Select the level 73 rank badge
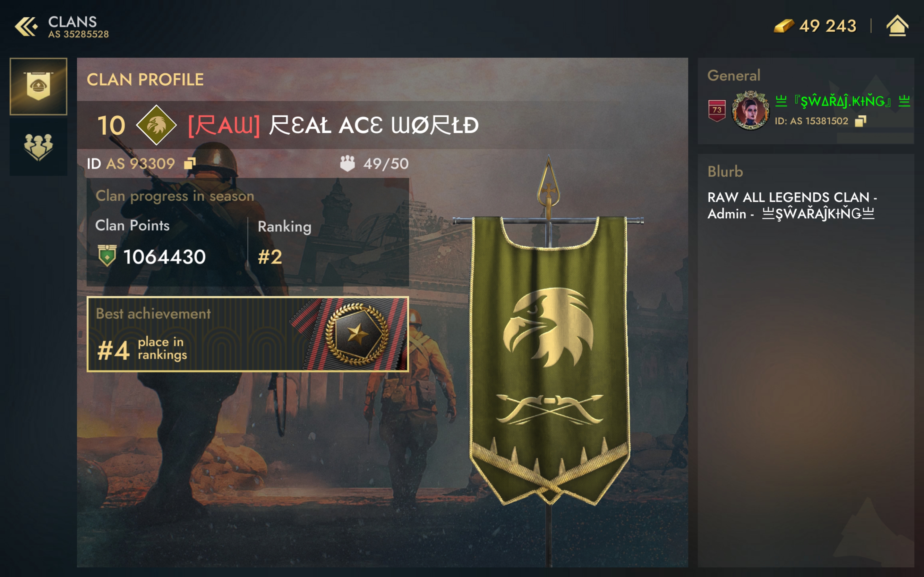The image size is (924, 577). point(717,111)
